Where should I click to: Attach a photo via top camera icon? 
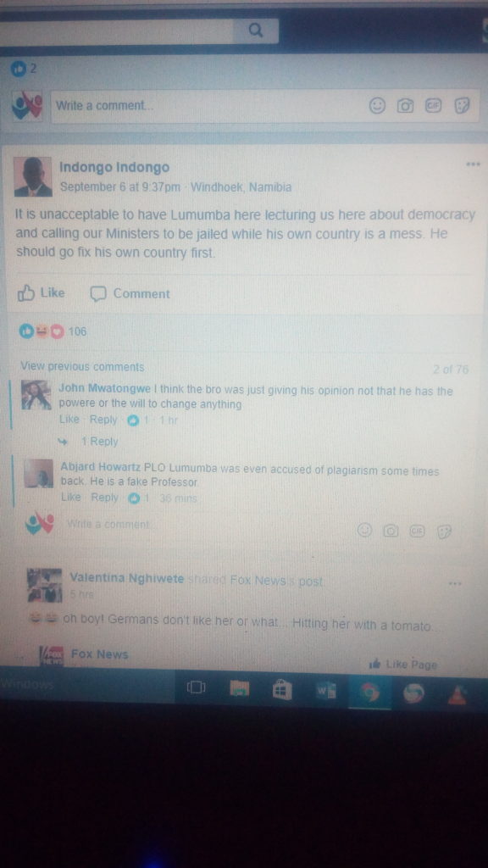click(x=406, y=105)
